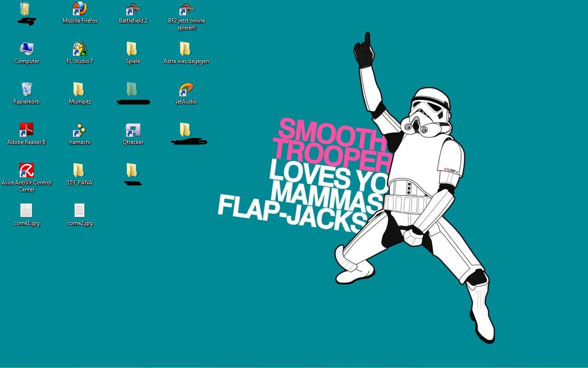588x368 pixels.
Task: Launch the jetAudio shortcut
Action: pyautogui.click(x=187, y=94)
